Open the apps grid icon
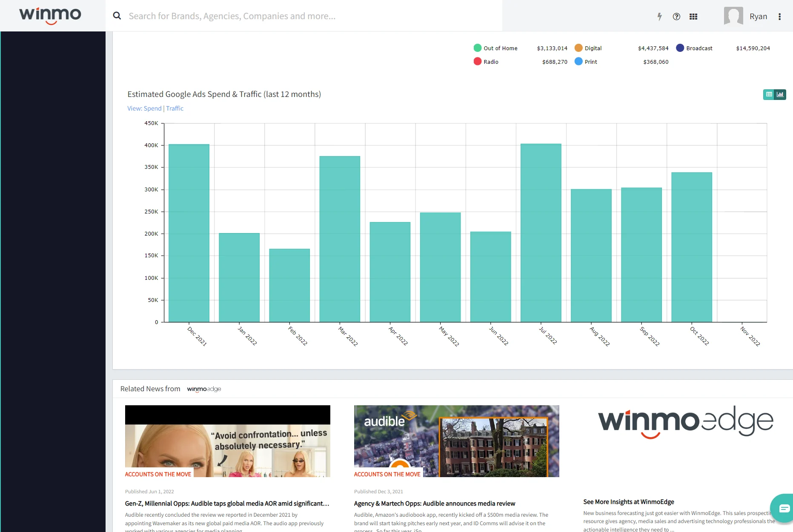The height and width of the screenshot is (532, 793). [693, 17]
